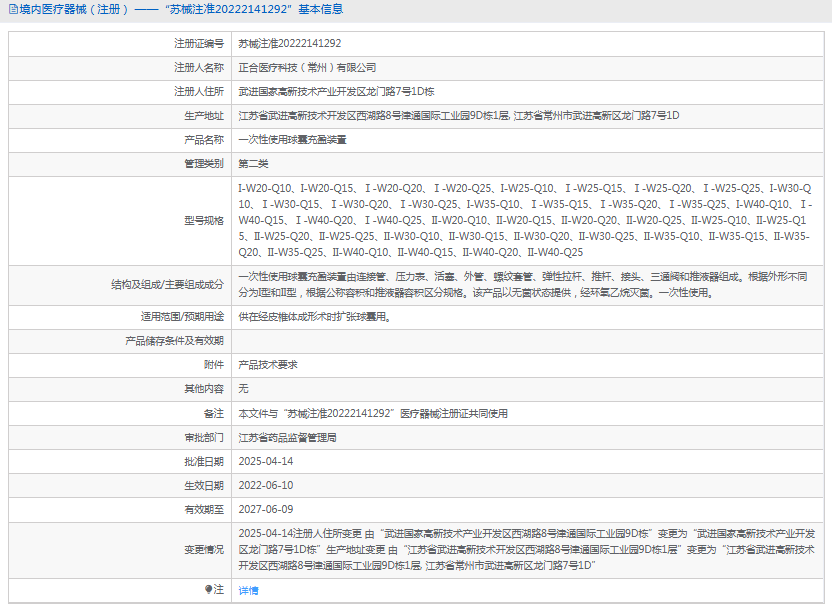Click the 审批部门 label
Image resolution: width=832 pixels, height=608 pixels.
(204, 438)
